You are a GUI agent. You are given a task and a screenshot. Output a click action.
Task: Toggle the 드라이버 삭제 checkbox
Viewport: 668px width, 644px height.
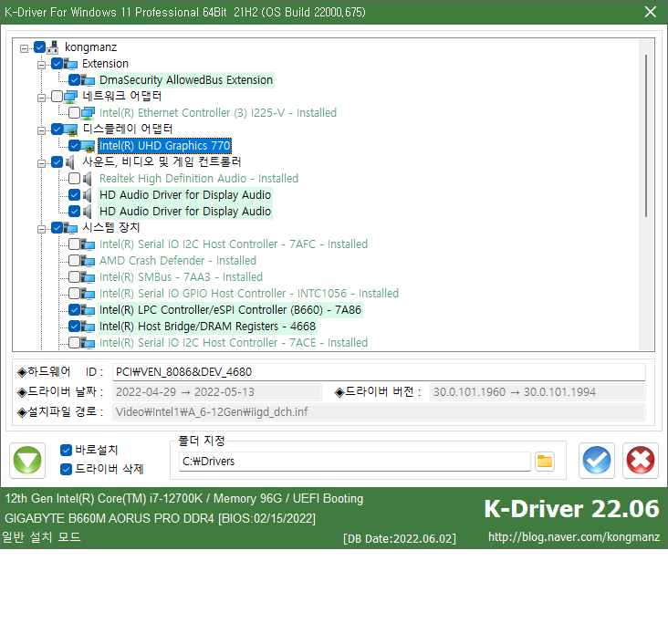(66, 470)
